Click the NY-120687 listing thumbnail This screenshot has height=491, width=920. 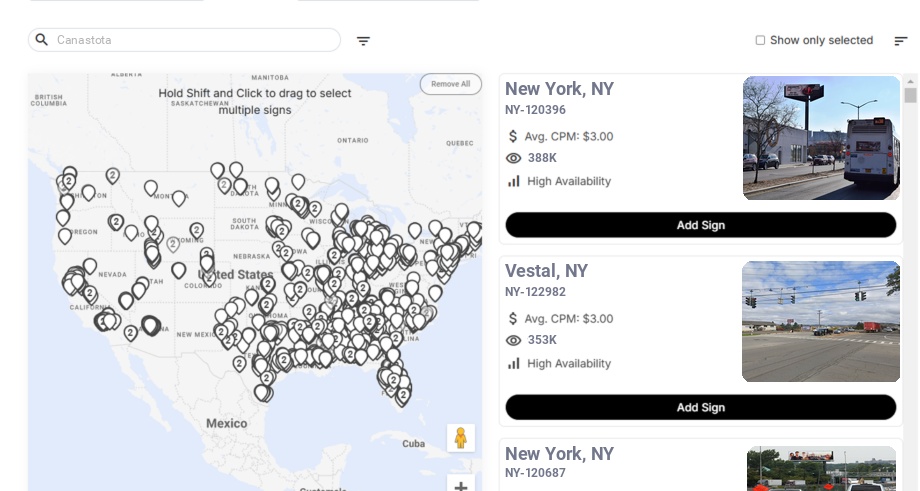(821, 469)
